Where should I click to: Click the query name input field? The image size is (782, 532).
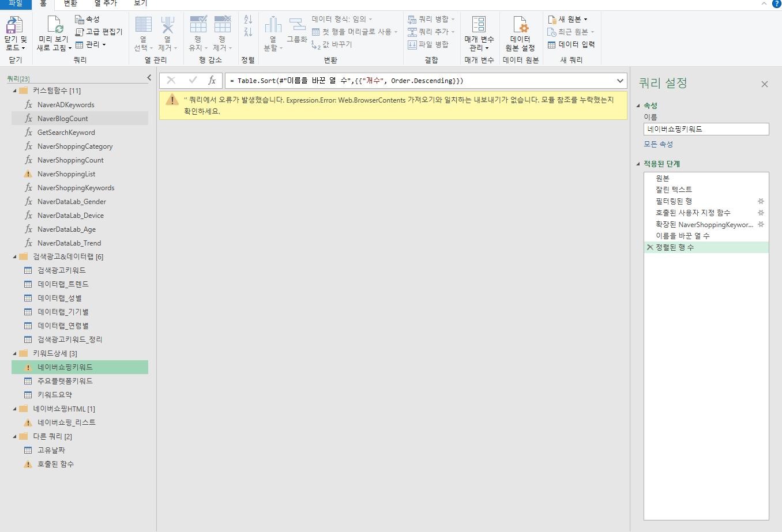point(706,129)
